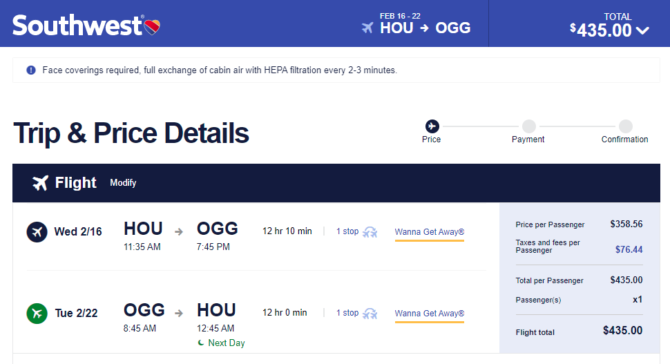
Task: Click the 1 stop link for return flight
Action: 347,313
